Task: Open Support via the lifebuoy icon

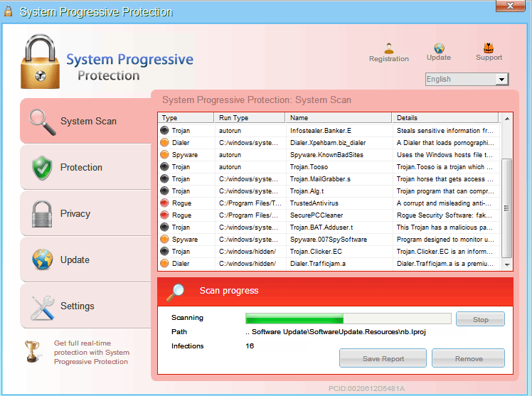Action: [x=489, y=48]
